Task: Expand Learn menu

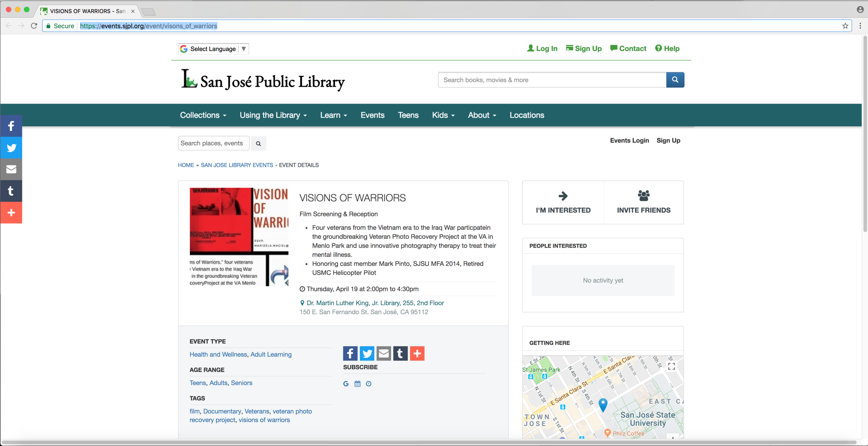Action: point(333,115)
